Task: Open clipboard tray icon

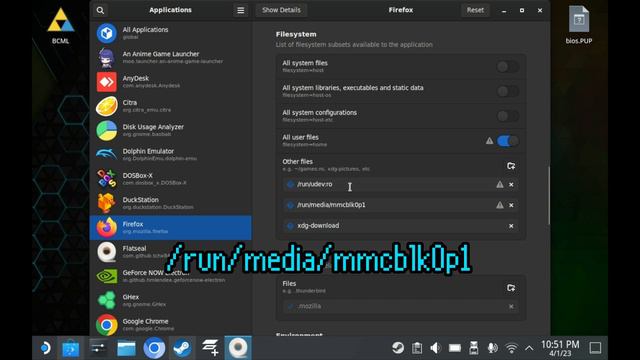Action: pyautogui.click(x=417, y=348)
